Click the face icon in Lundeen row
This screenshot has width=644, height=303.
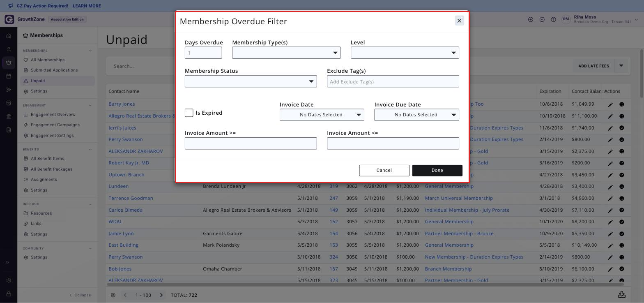tap(622, 187)
